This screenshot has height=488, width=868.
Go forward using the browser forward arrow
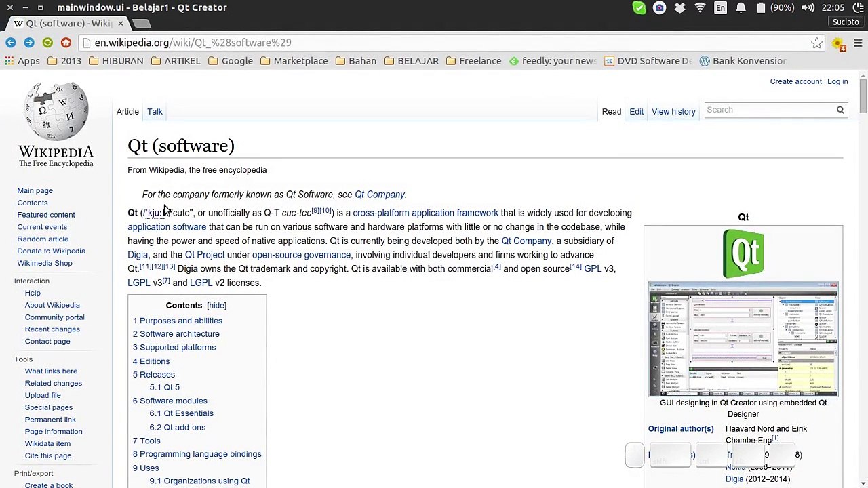[29, 43]
